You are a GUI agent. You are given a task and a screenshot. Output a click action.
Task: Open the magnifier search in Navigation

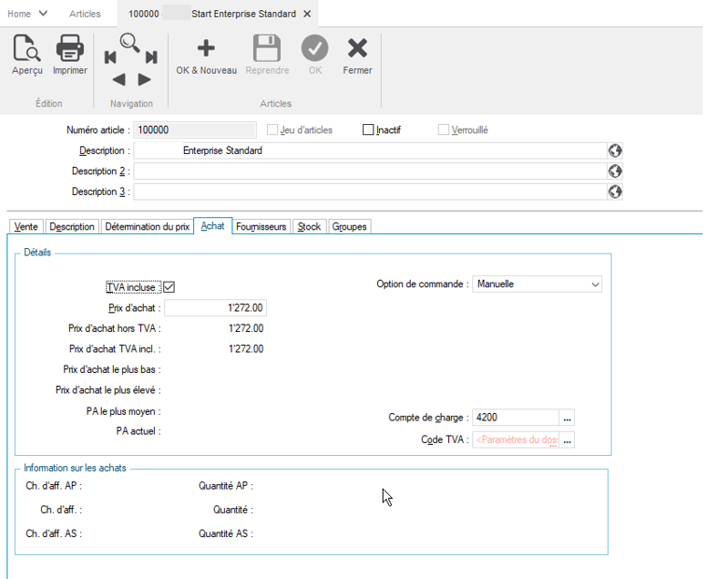(129, 42)
